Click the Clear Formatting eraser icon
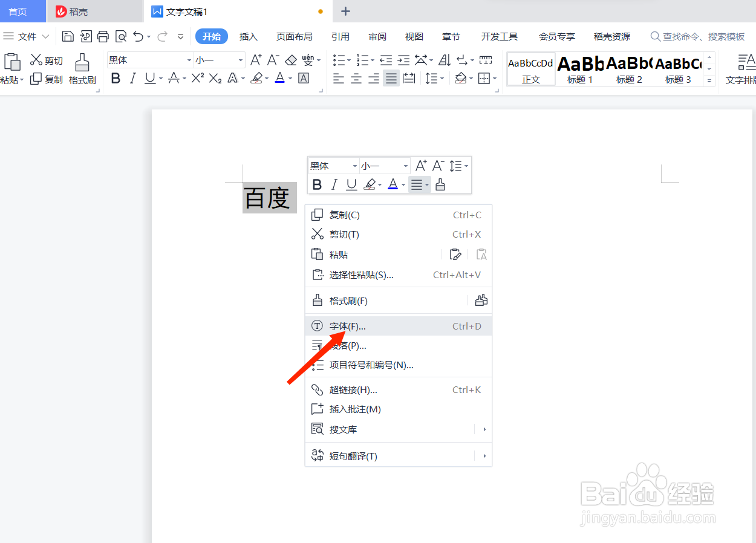 (x=291, y=60)
